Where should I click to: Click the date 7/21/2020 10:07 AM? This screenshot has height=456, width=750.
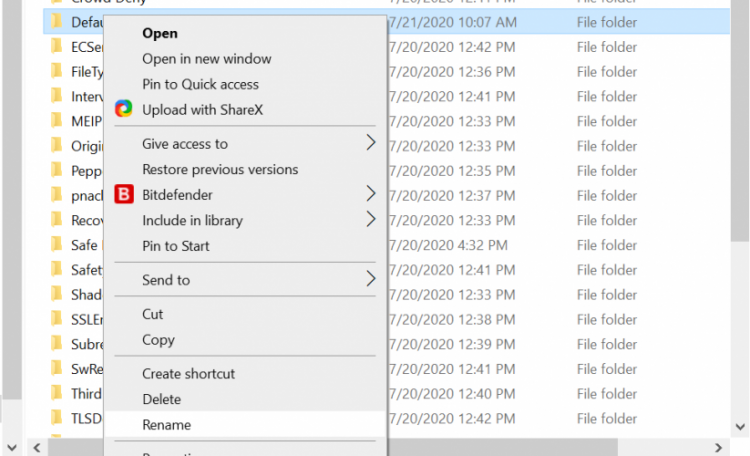tap(452, 22)
